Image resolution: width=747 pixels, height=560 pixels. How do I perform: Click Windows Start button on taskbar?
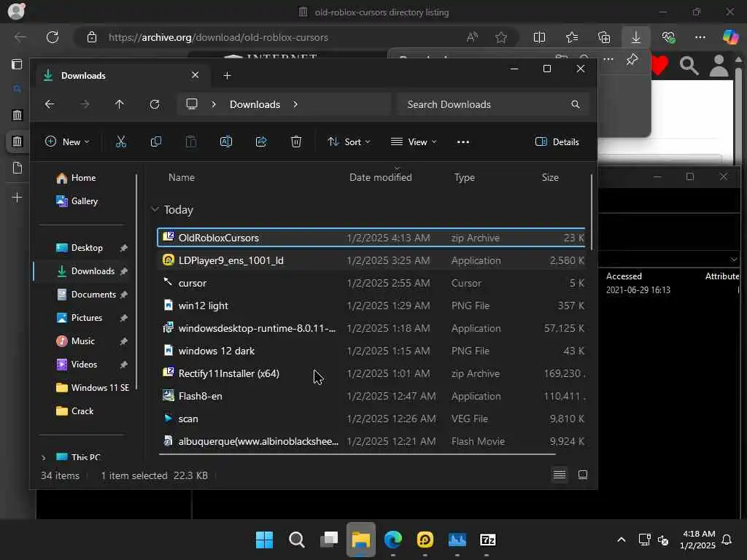pos(264,540)
